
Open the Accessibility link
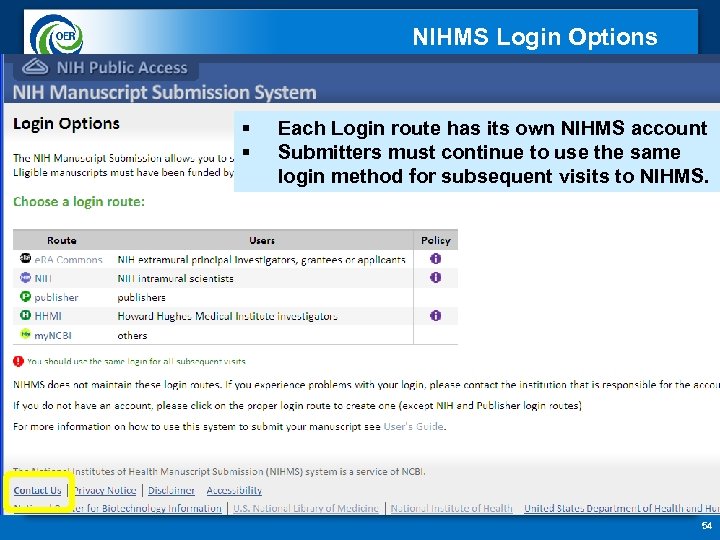(234, 490)
